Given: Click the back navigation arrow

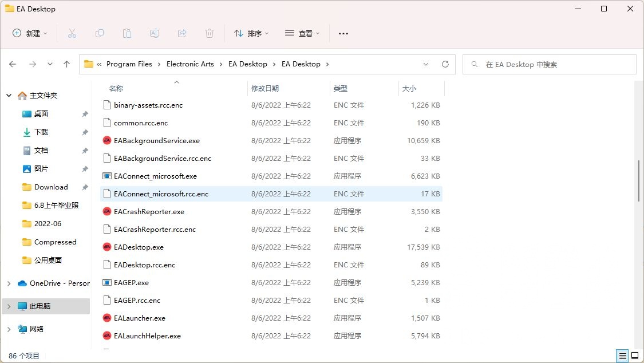Looking at the screenshot, I should 13,64.
